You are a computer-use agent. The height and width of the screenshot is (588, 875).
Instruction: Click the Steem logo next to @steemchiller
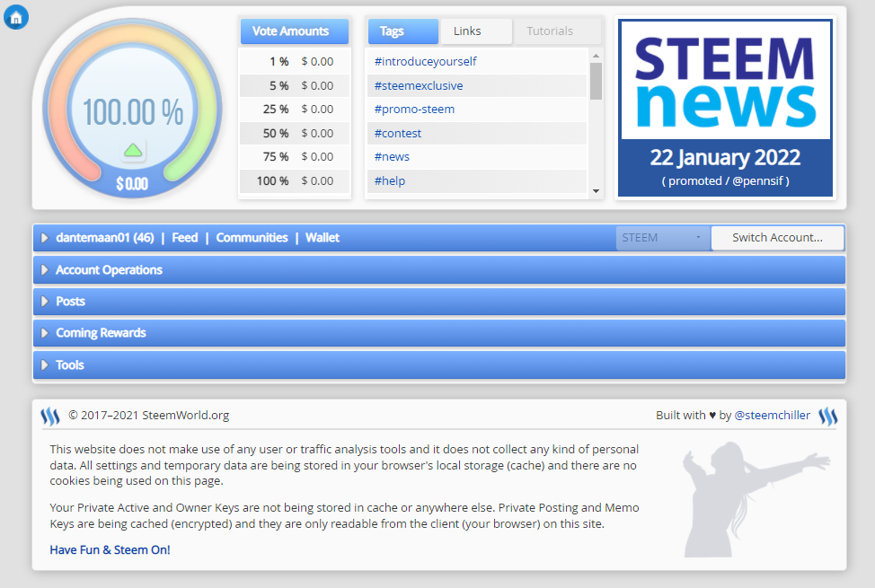click(x=827, y=416)
